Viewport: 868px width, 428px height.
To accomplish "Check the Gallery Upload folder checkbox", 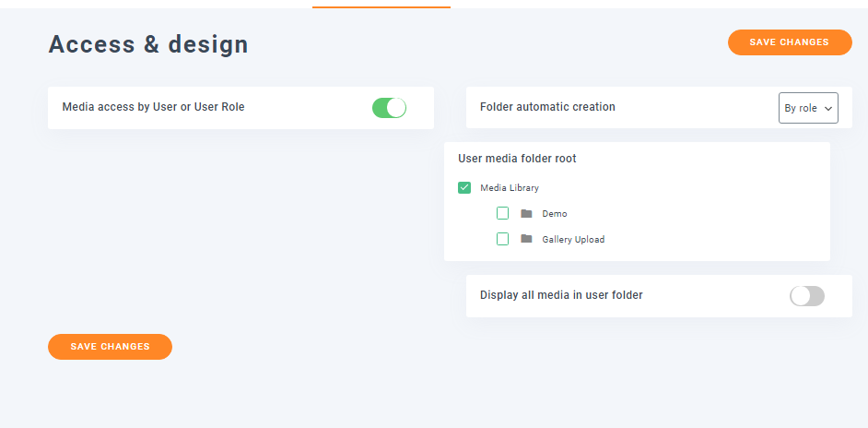I will coord(502,239).
